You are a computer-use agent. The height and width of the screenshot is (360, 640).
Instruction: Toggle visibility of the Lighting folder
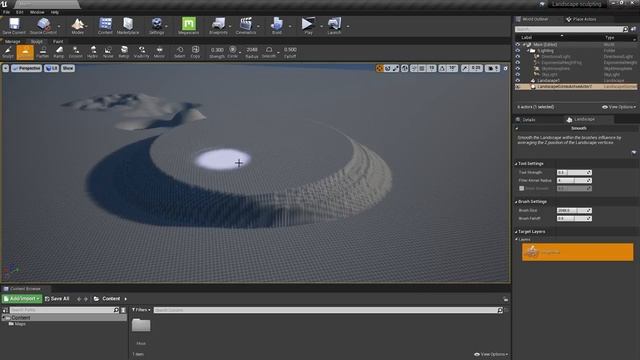[518, 51]
